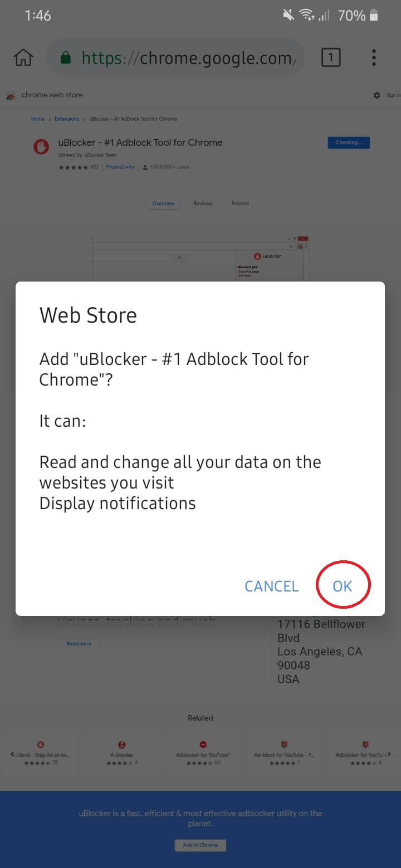Image resolution: width=401 pixels, height=868 pixels.
Task: Open the Web Store settings gear
Action: 377,95
